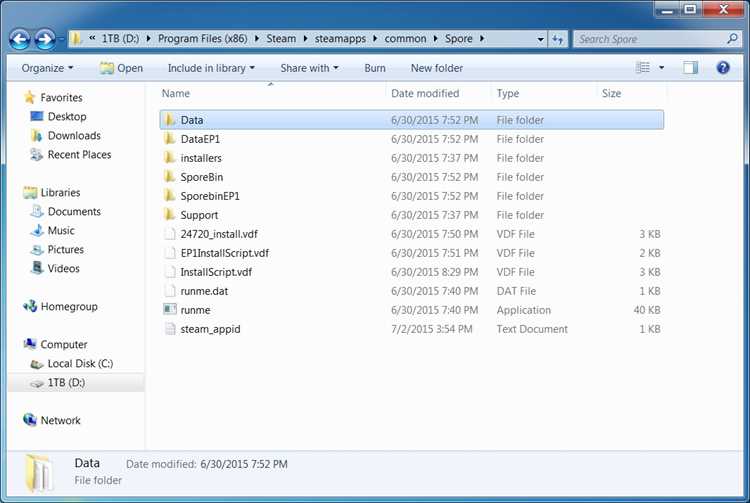The image size is (750, 503).
Task: Click the 40 KB size cell
Action: click(x=647, y=310)
